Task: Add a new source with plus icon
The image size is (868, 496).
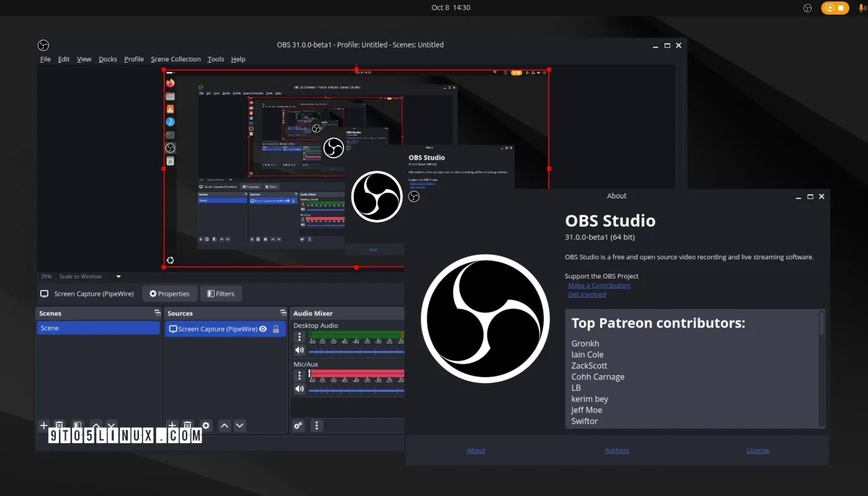Action: 172,425
